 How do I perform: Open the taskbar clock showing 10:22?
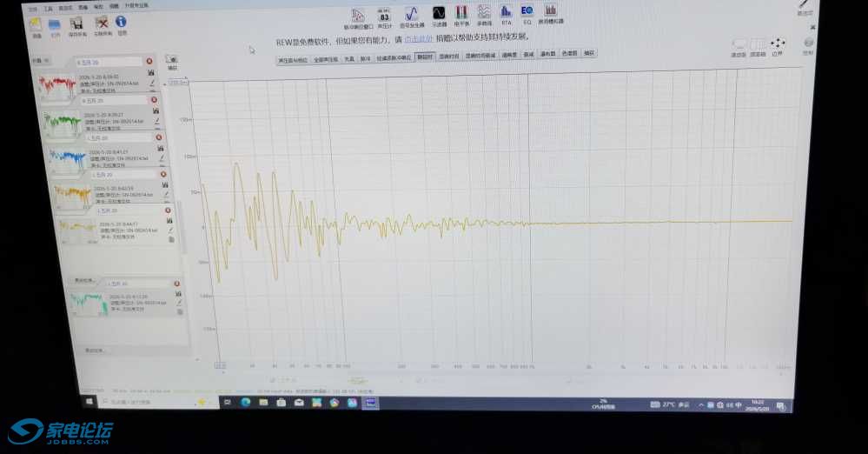[x=758, y=406]
